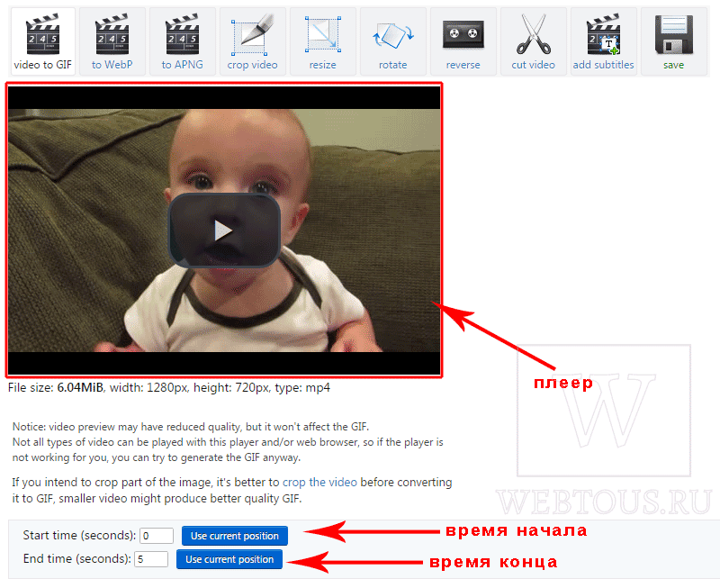This screenshot has width=720, height=588.
Task: Click the 'add subtitles' toolbar label
Action: pyautogui.click(x=603, y=65)
